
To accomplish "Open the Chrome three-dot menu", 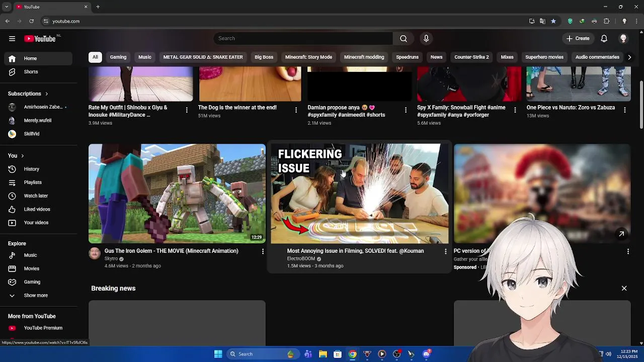I will coord(637,21).
